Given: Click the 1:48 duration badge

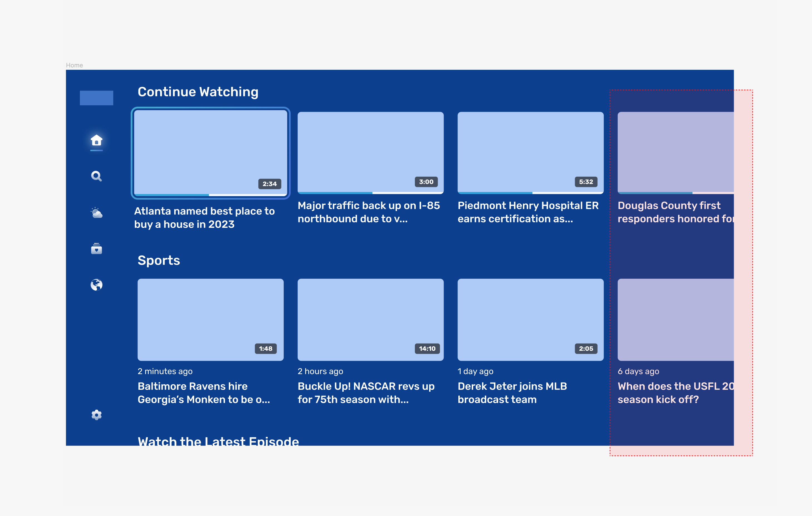Looking at the screenshot, I should [x=266, y=349].
